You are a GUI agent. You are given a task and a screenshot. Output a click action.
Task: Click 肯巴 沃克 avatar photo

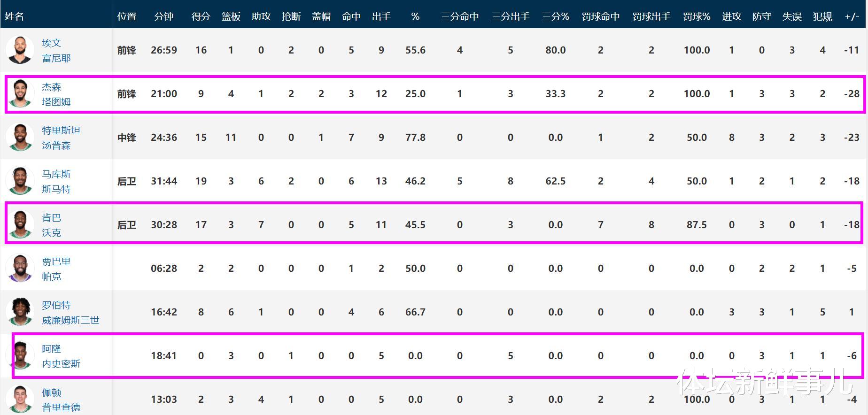[x=20, y=225]
